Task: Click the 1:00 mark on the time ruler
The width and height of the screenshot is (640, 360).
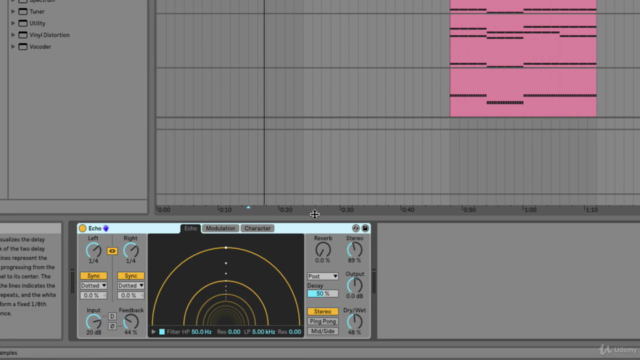Action: [x=530, y=210]
